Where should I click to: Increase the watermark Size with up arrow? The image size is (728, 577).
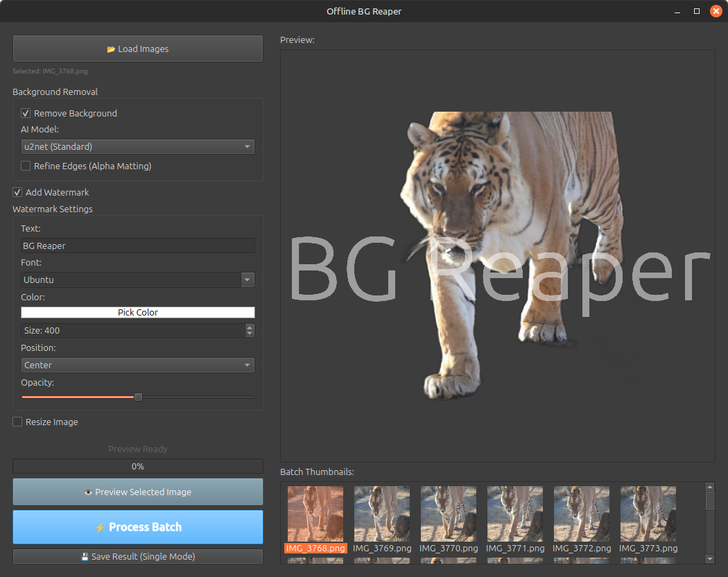pos(250,327)
